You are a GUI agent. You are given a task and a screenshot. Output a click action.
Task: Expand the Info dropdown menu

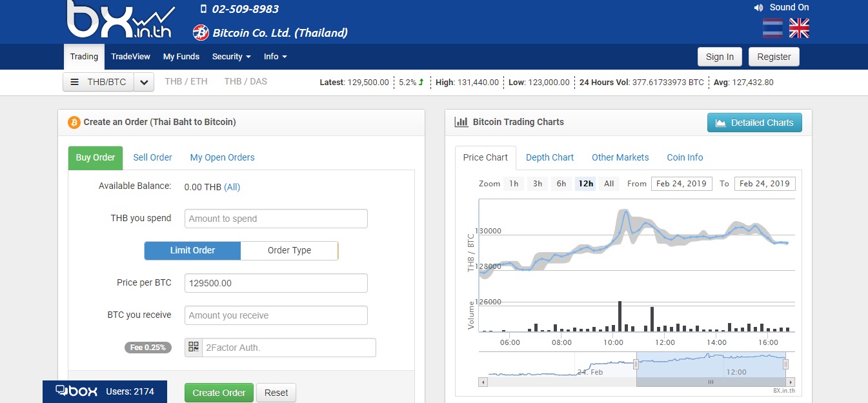(x=276, y=57)
